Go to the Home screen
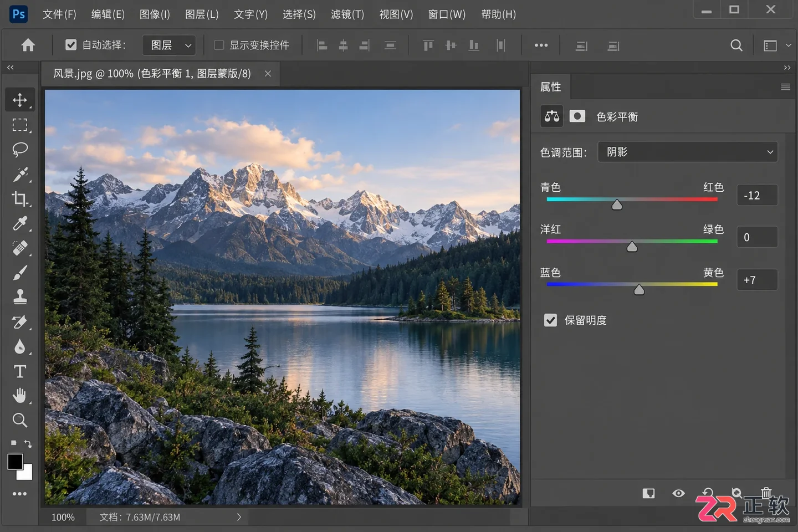The width and height of the screenshot is (798, 532). (28, 45)
